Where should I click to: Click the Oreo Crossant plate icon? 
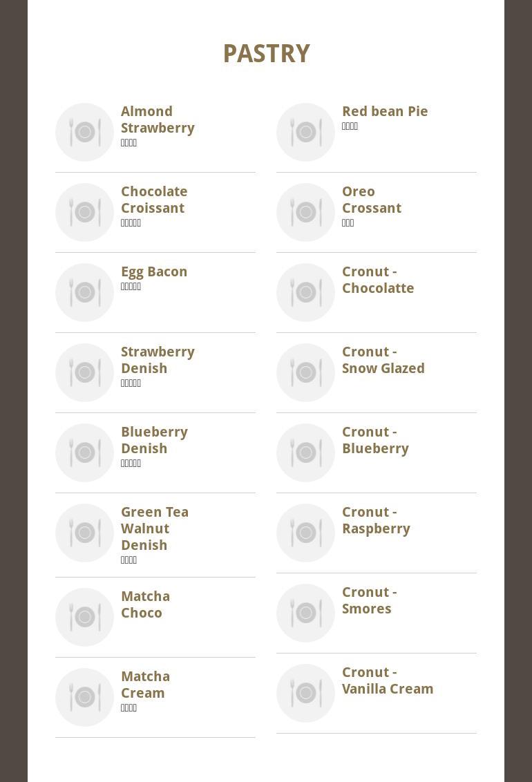tap(305, 212)
